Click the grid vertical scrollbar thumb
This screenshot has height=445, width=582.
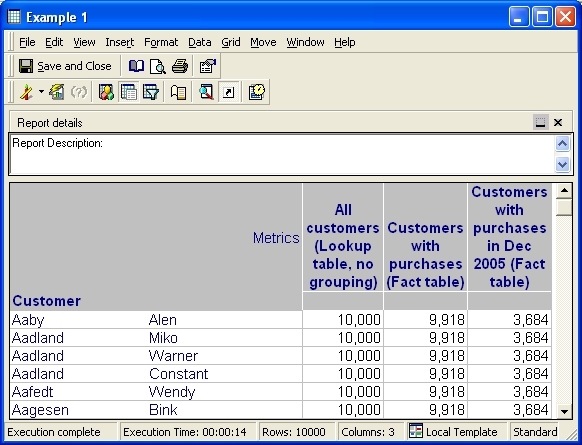pyautogui.click(x=564, y=207)
